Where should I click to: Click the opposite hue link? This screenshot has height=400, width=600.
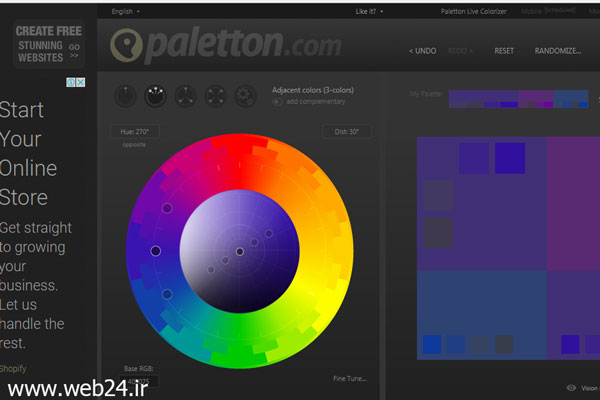tap(134, 145)
